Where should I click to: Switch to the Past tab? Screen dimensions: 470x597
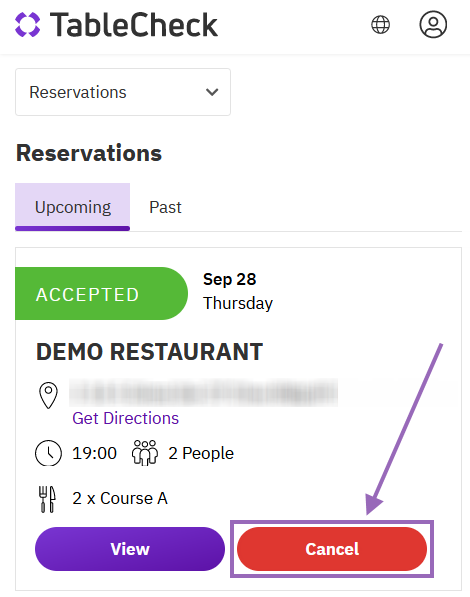click(x=165, y=208)
